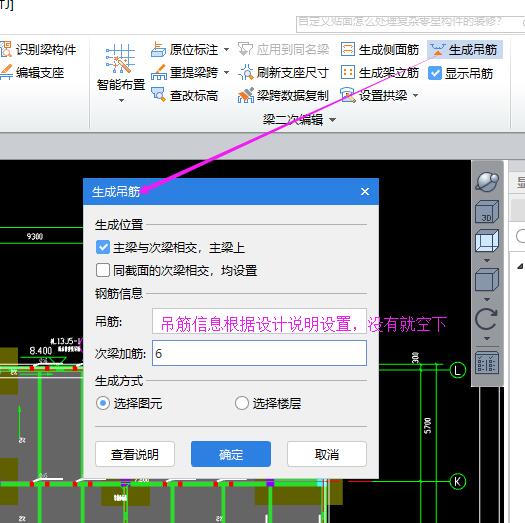Image resolution: width=525 pixels, height=523 pixels.
Task: Click the 吊筋 input field
Action: tap(259, 321)
